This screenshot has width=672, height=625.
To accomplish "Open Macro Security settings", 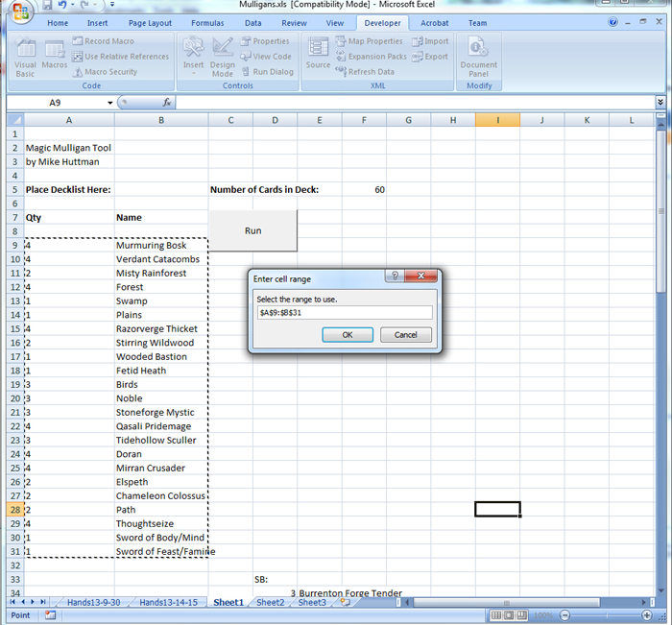I will (105, 72).
